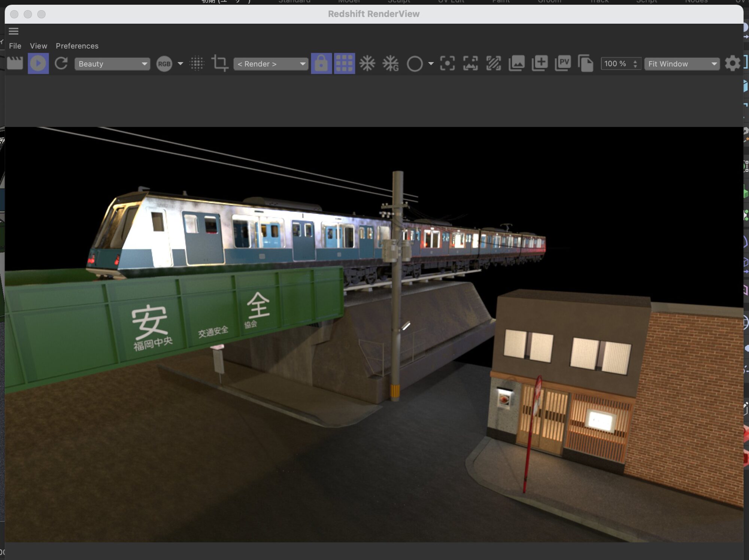
Task: Open the Fit Window zoom dropdown
Action: tap(682, 64)
